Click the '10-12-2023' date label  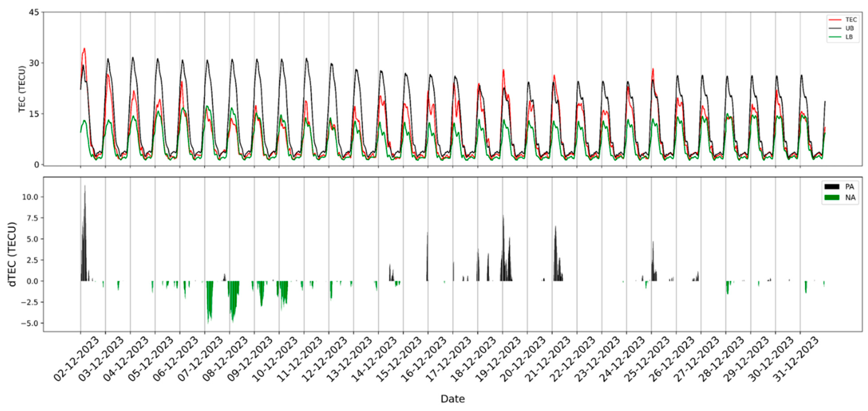[x=275, y=360]
